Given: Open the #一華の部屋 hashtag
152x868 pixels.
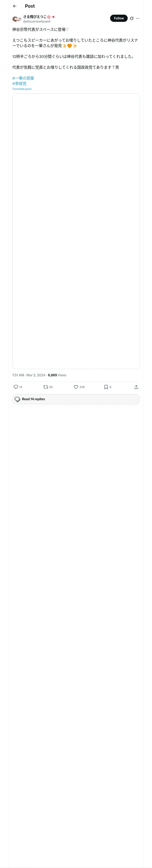Looking at the screenshot, I should click(x=23, y=78).
